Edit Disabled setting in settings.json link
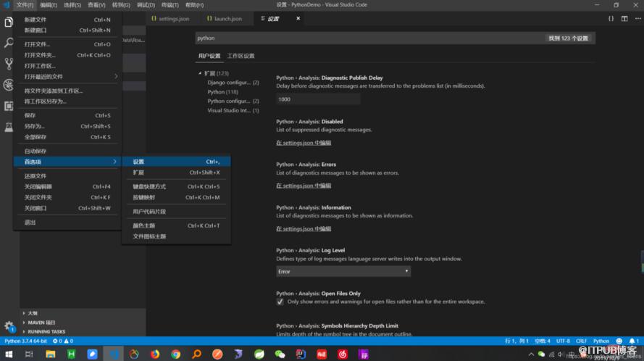This screenshot has width=644, height=361. point(304,143)
